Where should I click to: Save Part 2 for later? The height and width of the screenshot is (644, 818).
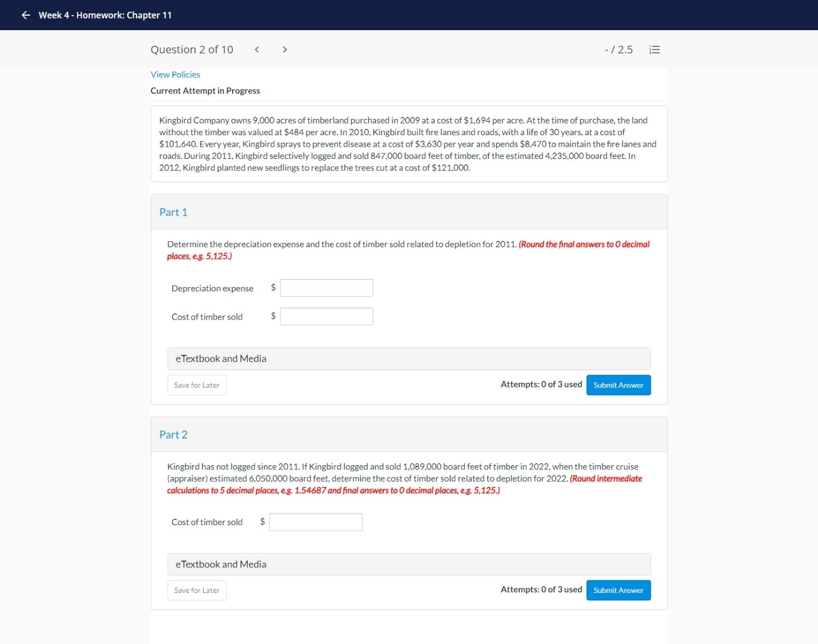(x=197, y=591)
